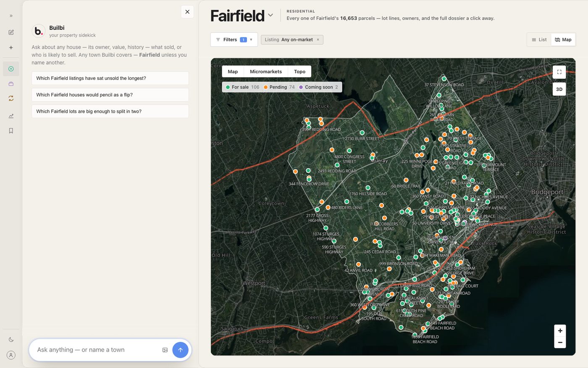Viewport: 588px width, 368px height.
Task: Send the chat message with the blue arrow button
Action: pos(180,350)
